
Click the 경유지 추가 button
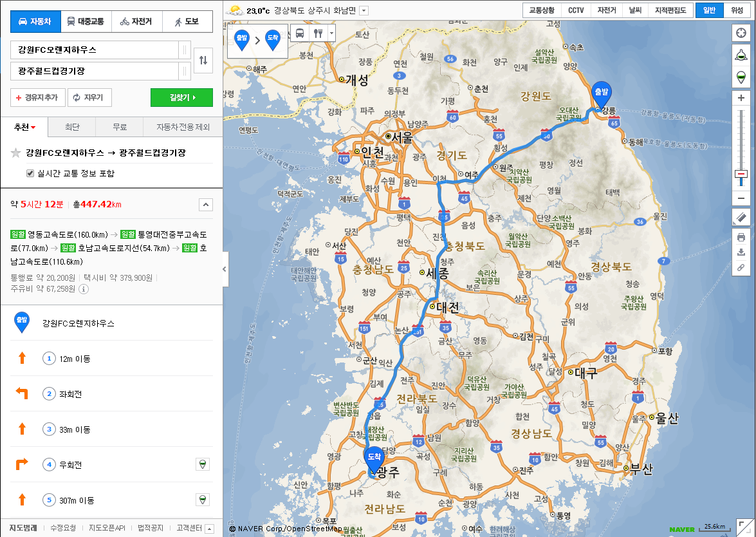click(37, 97)
